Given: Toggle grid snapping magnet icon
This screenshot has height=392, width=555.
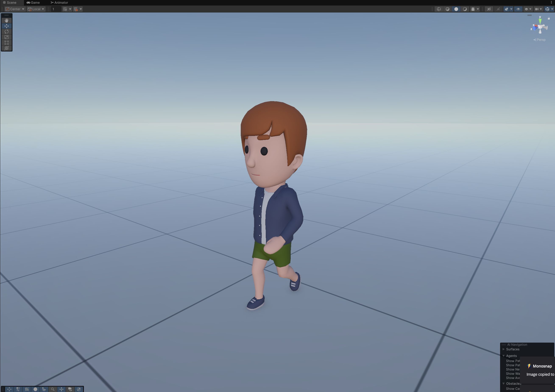Looking at the screenshot, I should point(76,9).
